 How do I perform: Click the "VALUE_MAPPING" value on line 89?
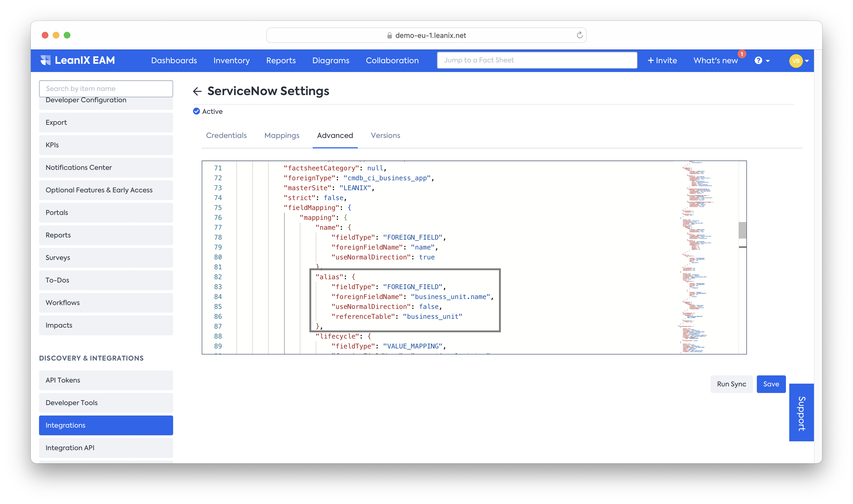click(412, 346)
